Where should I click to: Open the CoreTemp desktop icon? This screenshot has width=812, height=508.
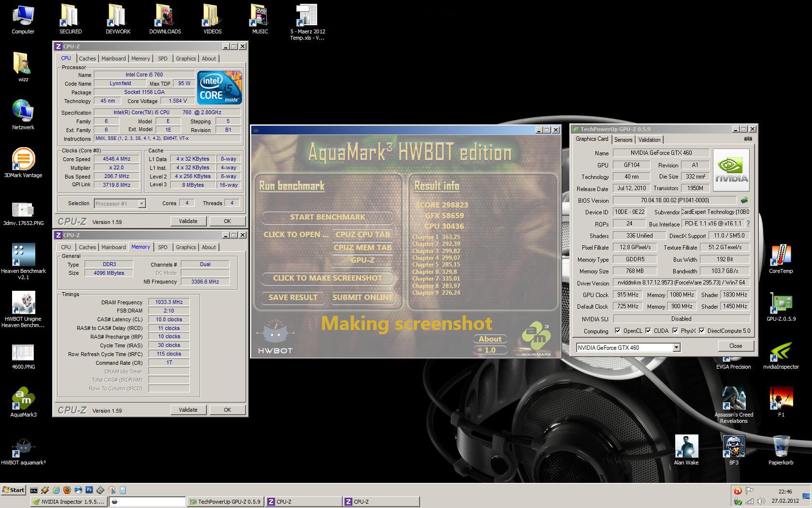click(781, 258)
